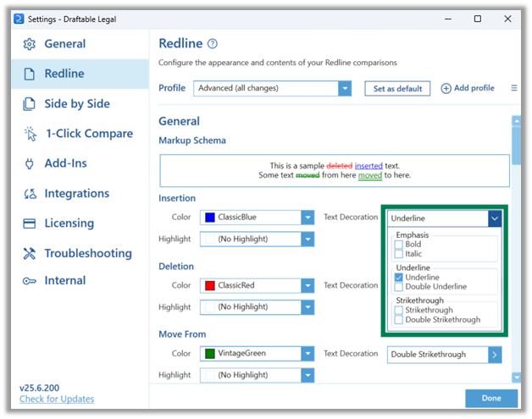Click the red ClassicRed color swatch

click(210, 286)
